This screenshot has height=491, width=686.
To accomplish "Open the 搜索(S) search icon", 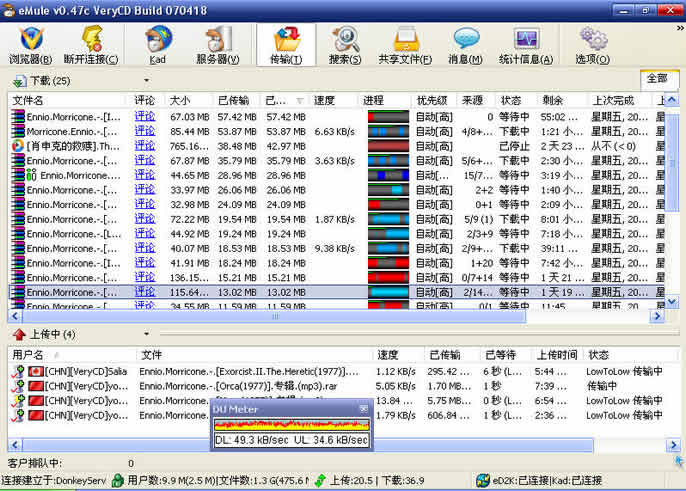I will (x=345, y=45).
